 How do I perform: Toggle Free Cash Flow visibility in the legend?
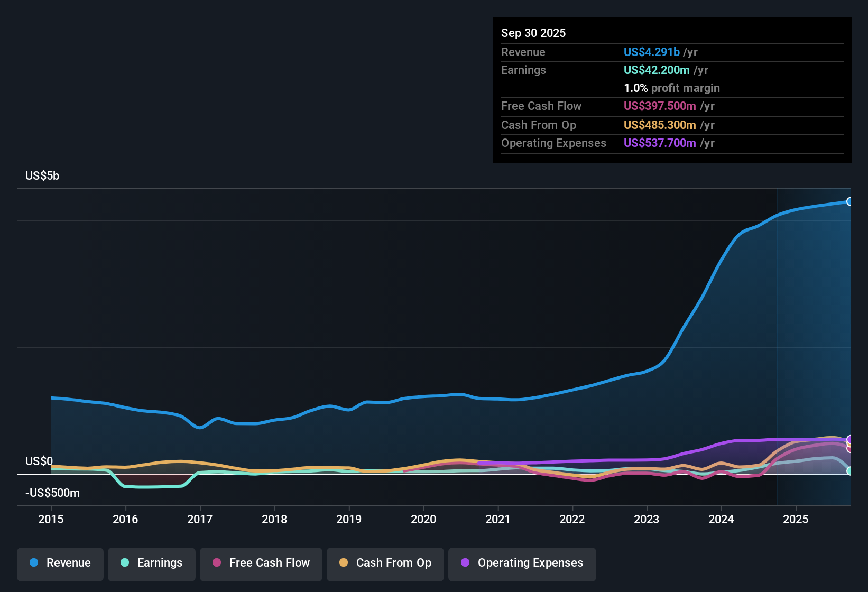tap(261, 563)
